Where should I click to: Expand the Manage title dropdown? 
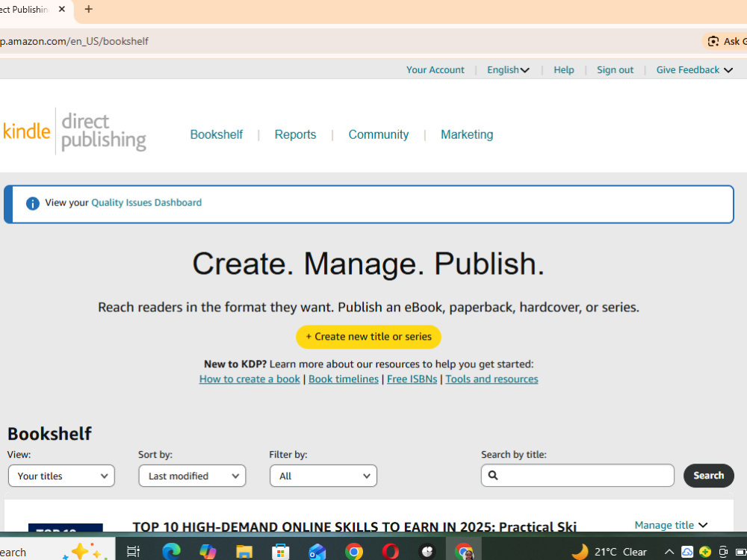(671, 525)
